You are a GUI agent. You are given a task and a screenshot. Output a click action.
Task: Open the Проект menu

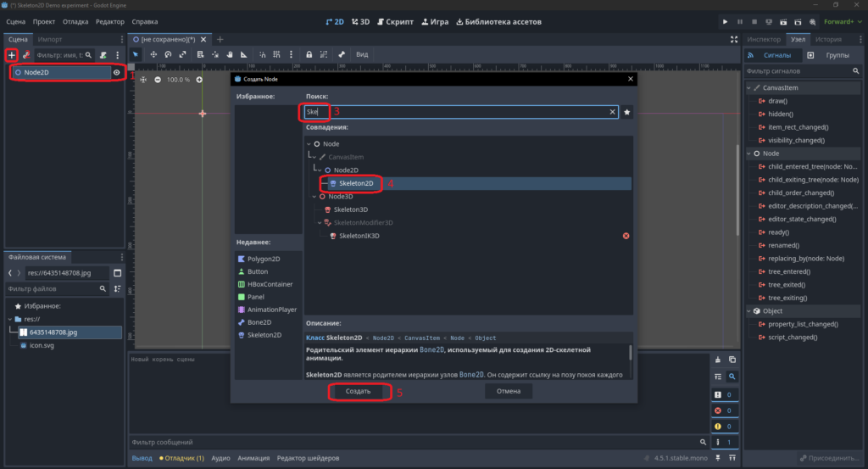pos(44,21)
